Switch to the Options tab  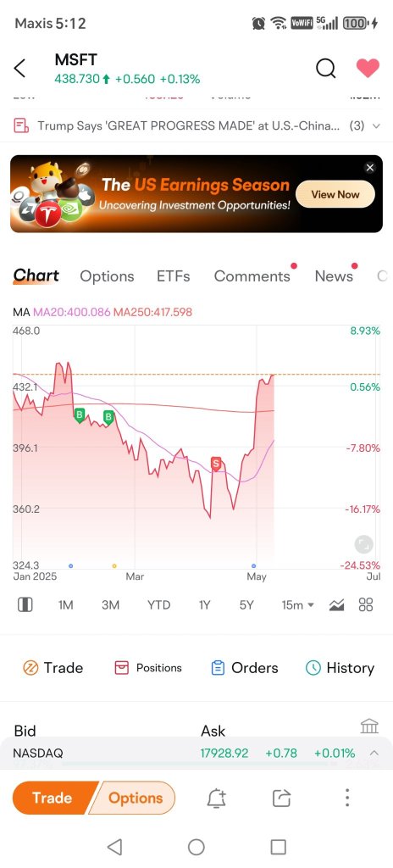point(107,276)
